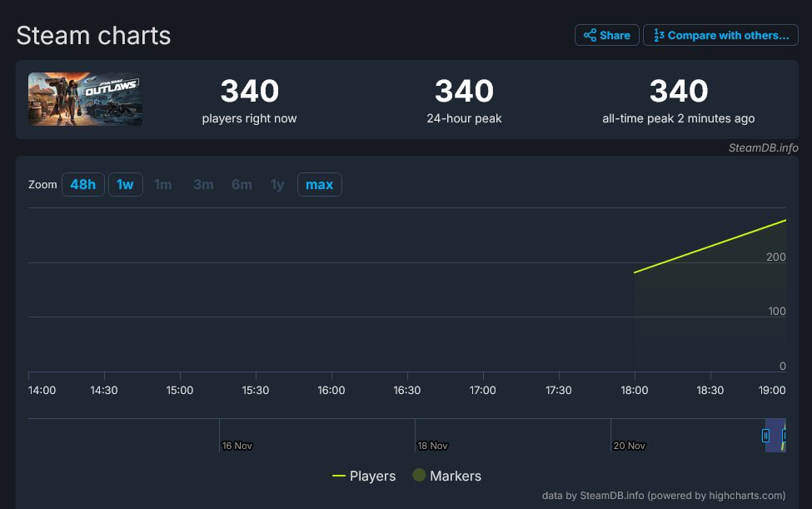This screenshot has width=812, height=509.
Task: Toggle the Markers series in legend
Action: [447, 476]
